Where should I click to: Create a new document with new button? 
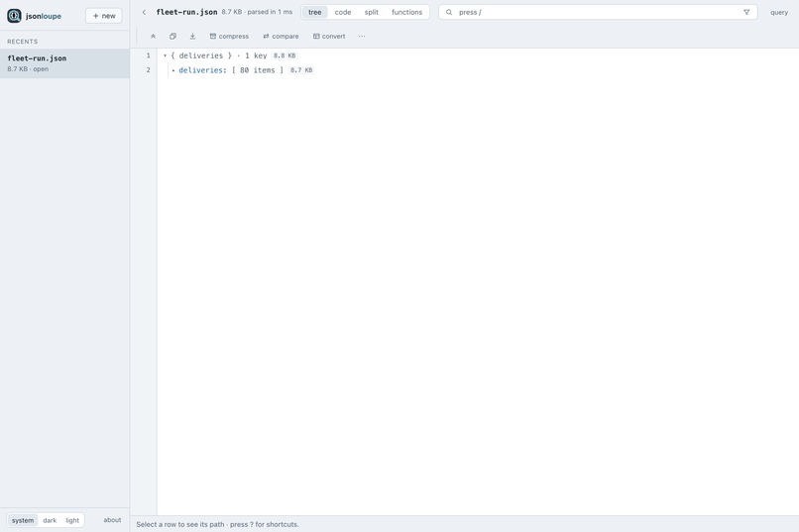click(104, 16)
